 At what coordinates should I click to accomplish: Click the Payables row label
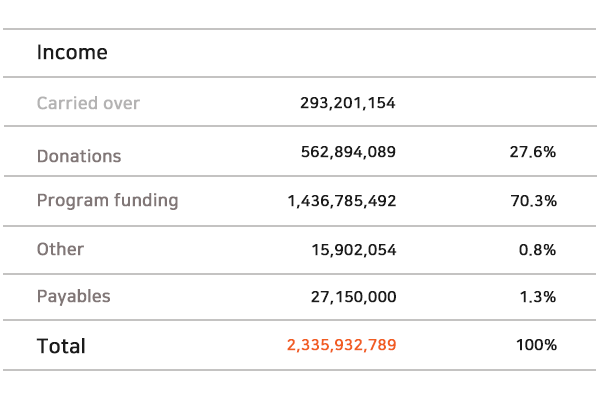click(73, 297)
